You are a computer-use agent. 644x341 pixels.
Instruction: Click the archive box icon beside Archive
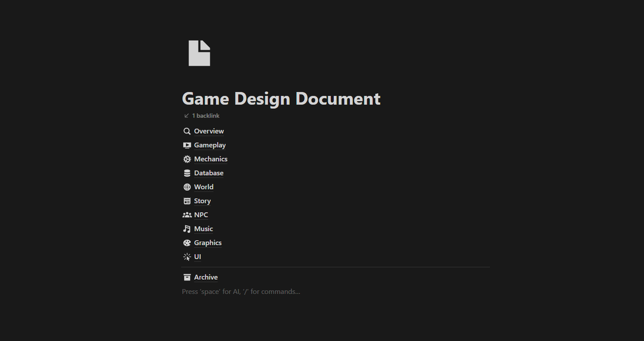[187, 277]
